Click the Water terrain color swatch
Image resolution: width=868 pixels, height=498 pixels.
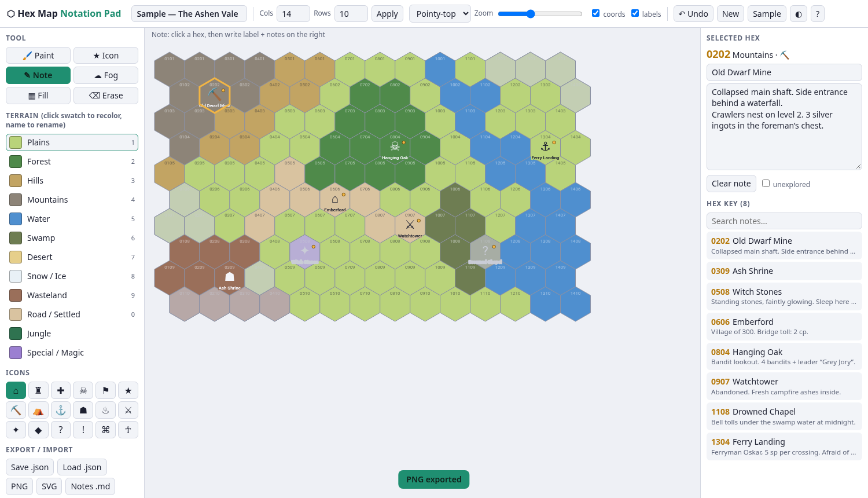(x=16, y=219)
